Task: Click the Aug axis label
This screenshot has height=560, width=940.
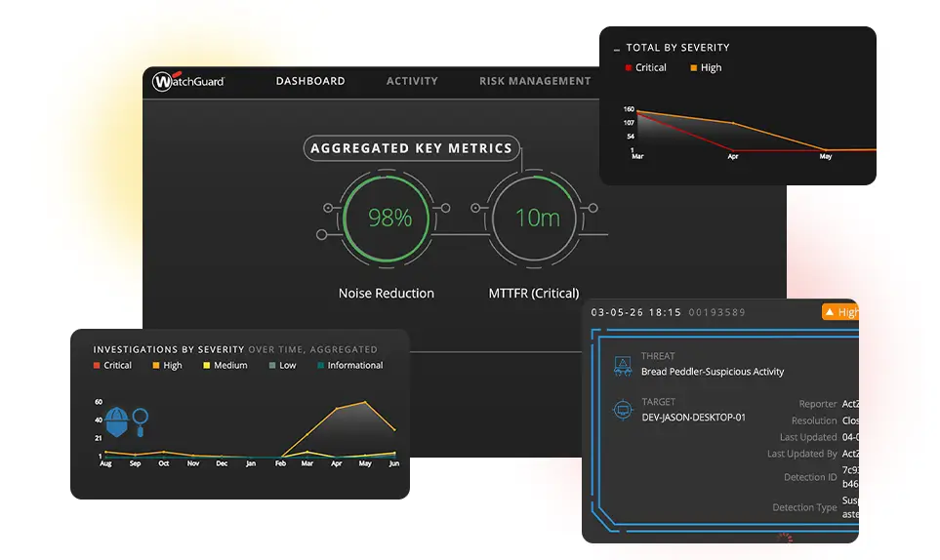Action: (105, 463)
